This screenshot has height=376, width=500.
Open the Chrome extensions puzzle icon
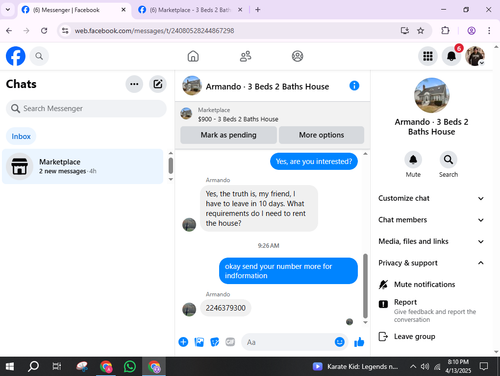445,31
